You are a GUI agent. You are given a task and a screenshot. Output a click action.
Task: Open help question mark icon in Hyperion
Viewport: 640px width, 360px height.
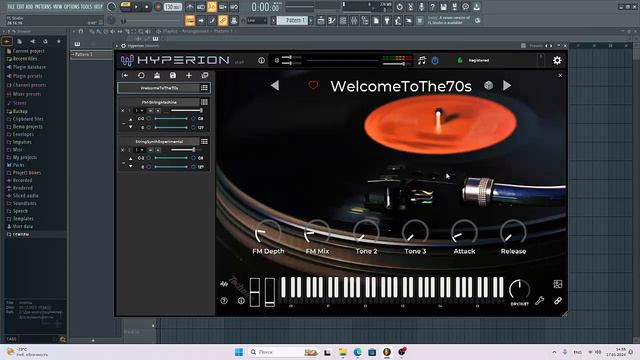(x=224, y=301)
